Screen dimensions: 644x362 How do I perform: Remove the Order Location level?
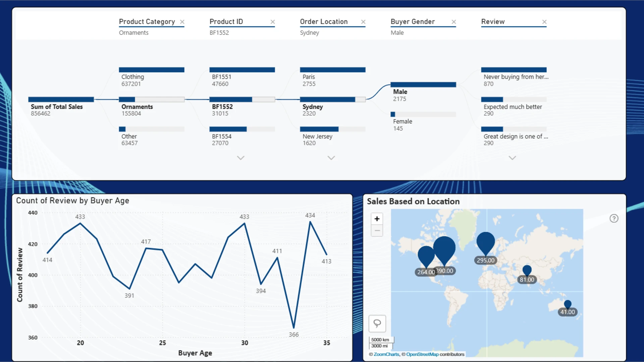pyautogui.click(x=363, y=22)
